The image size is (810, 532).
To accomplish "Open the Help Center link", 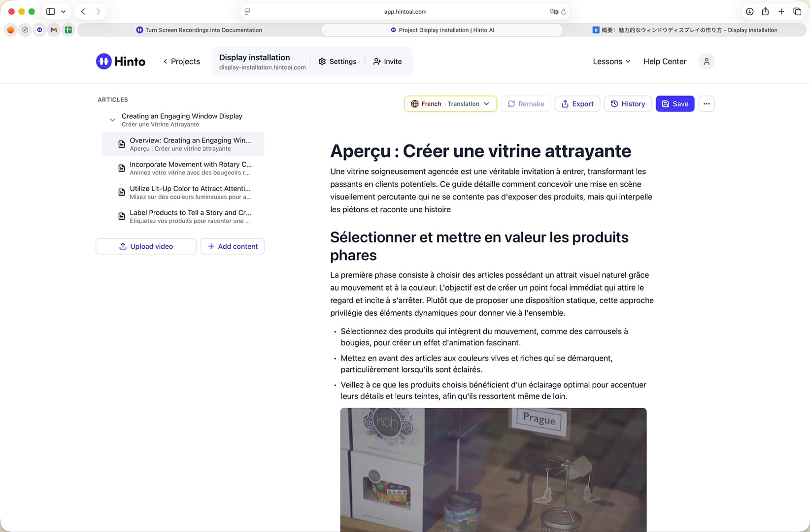I will click(665, 62).
